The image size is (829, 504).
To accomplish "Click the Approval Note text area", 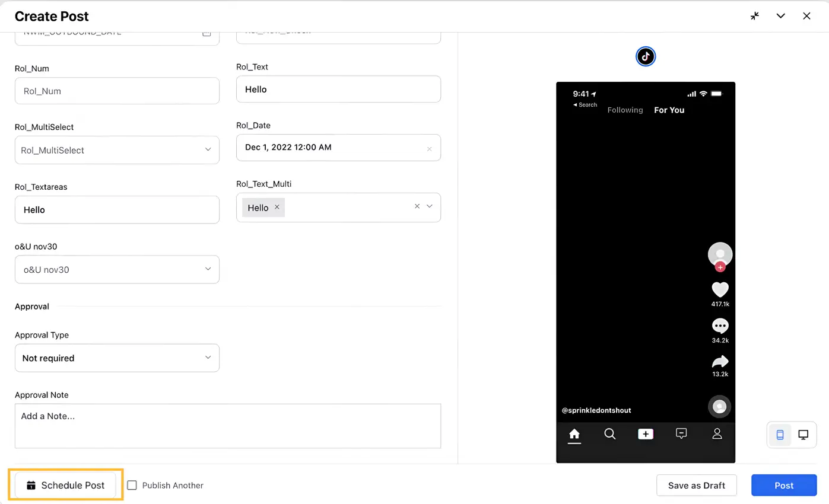I will pyautogui.click(x=228, y=426).
